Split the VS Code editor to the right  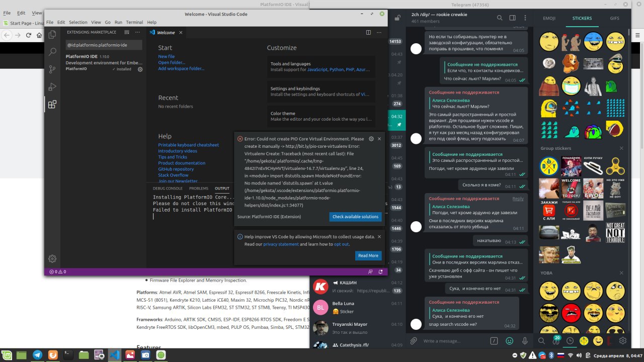click(x=368, y=32)
